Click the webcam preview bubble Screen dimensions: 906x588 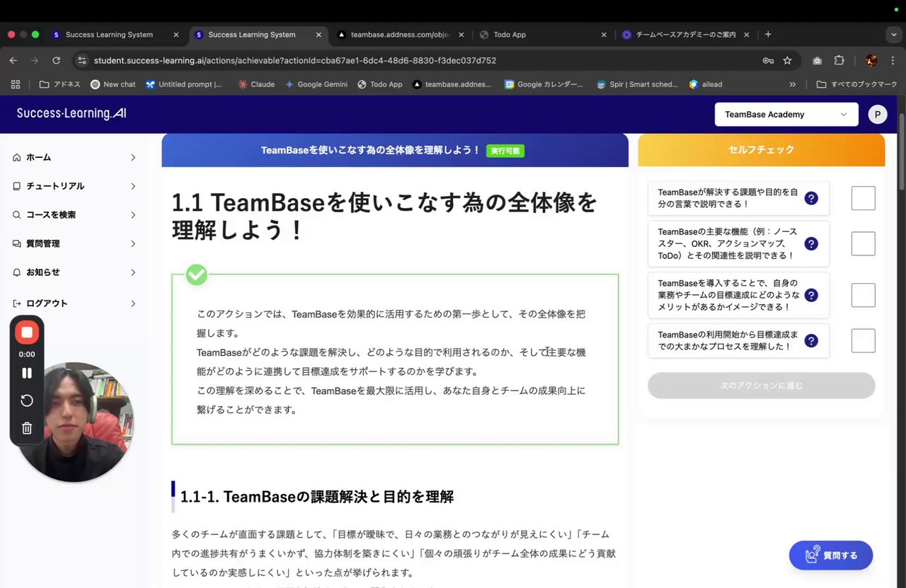[x=76, y=422]
